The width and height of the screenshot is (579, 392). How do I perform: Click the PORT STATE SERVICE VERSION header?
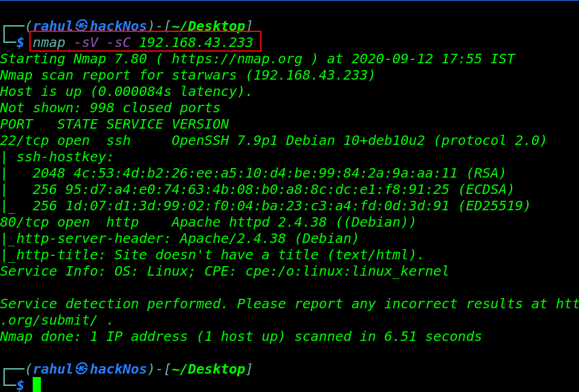coord(114,125)
